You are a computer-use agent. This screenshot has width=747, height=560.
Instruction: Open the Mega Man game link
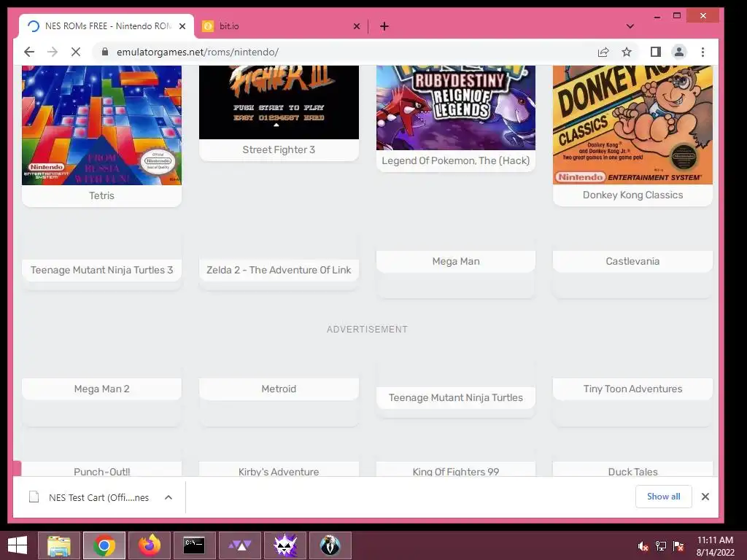coord(456,262)
